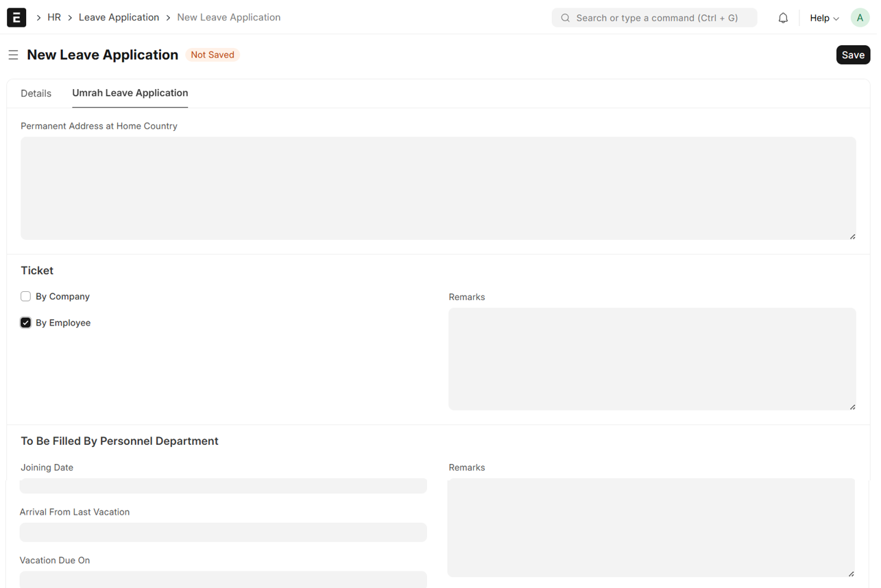
Task: Grab resize handle of Permanent Address textarea
Action: click(852, 236)
